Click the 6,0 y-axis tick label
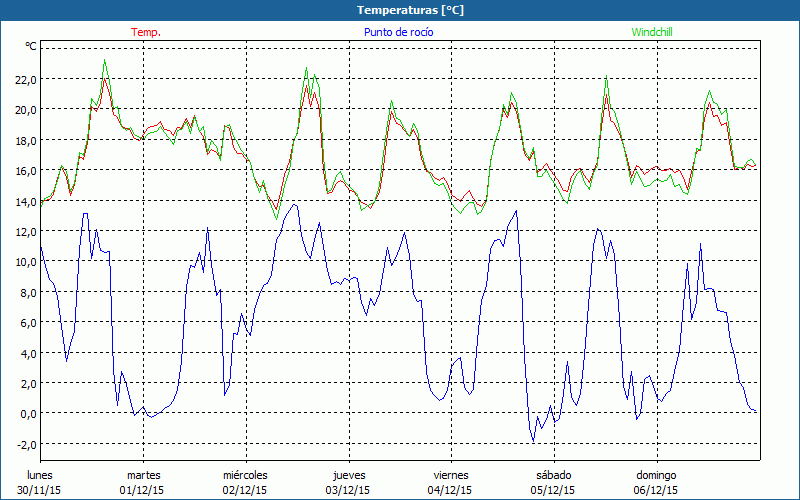Screen dimensions: 800x500 27,322
